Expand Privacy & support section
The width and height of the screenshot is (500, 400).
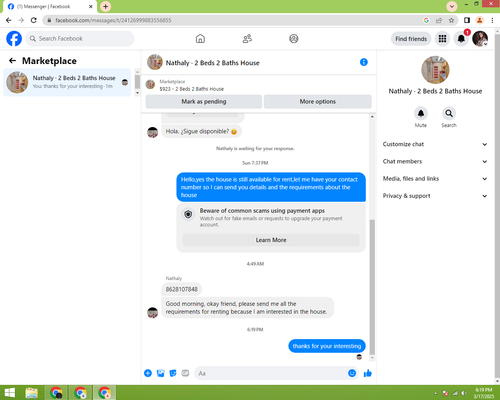point(435,196)
